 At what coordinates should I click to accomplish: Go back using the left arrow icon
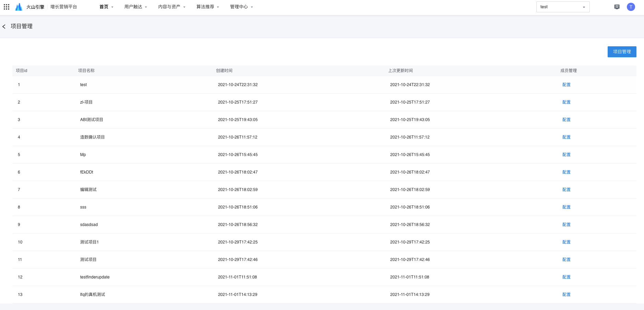(x=4, y=26)
